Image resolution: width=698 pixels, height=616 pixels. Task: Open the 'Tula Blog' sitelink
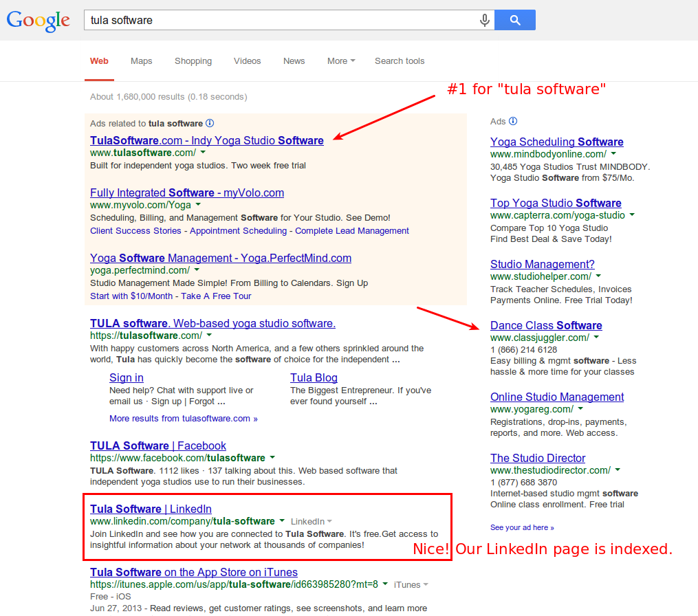[x=314, y=378]
